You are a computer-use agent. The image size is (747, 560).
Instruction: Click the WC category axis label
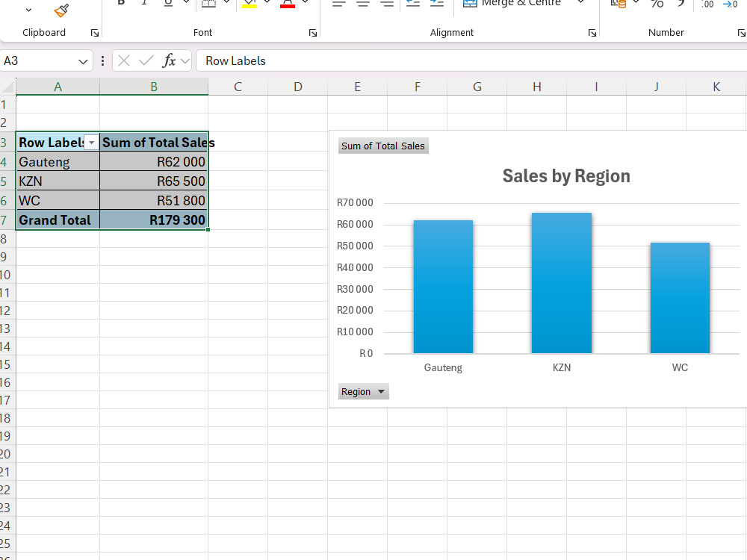pos(680,367)
